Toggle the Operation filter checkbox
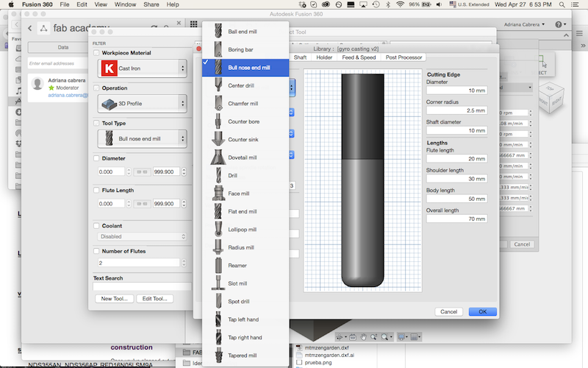The image size is (588, 368). click(96, 88)
